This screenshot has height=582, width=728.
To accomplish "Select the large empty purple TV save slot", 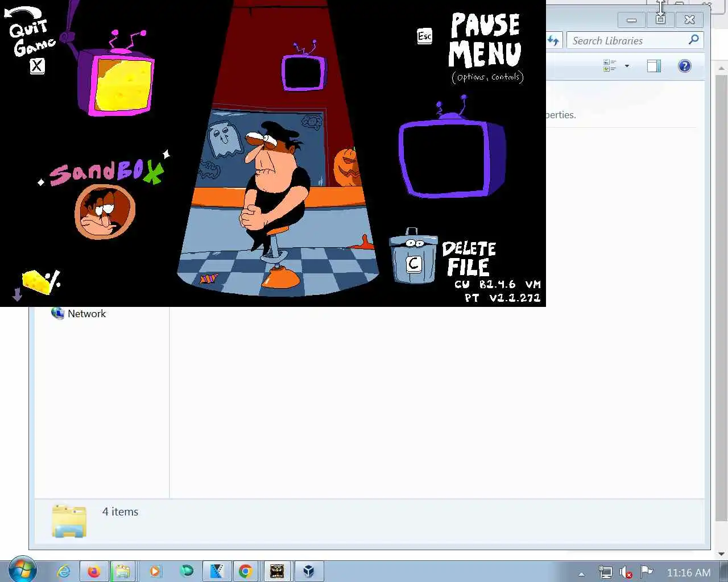I will pyautogui.click(x=453, y=159).
